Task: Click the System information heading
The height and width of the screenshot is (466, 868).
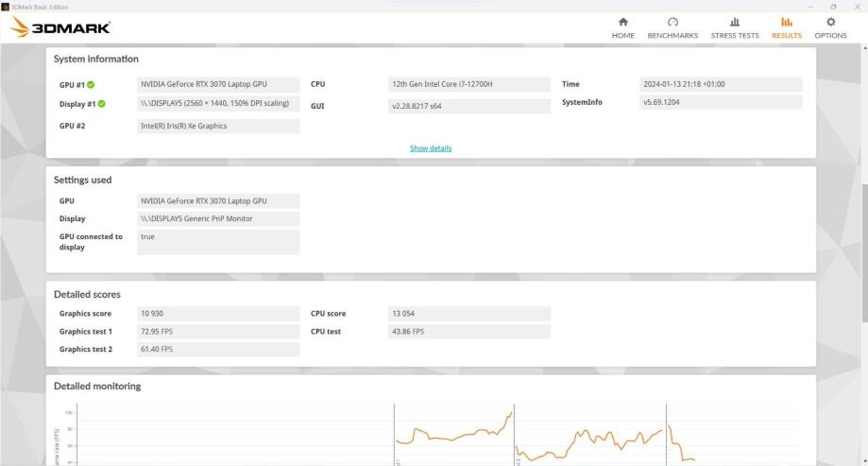Action: point(95,59)
